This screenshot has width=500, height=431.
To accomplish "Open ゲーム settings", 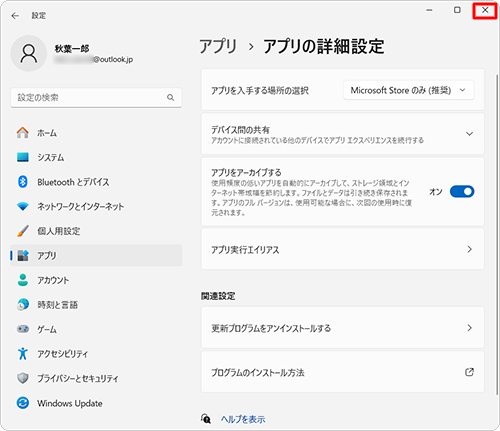I will click(x=96, y=329).
